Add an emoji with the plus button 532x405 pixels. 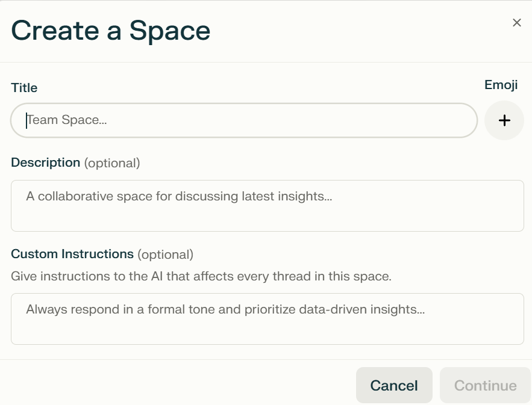(504, 120)
